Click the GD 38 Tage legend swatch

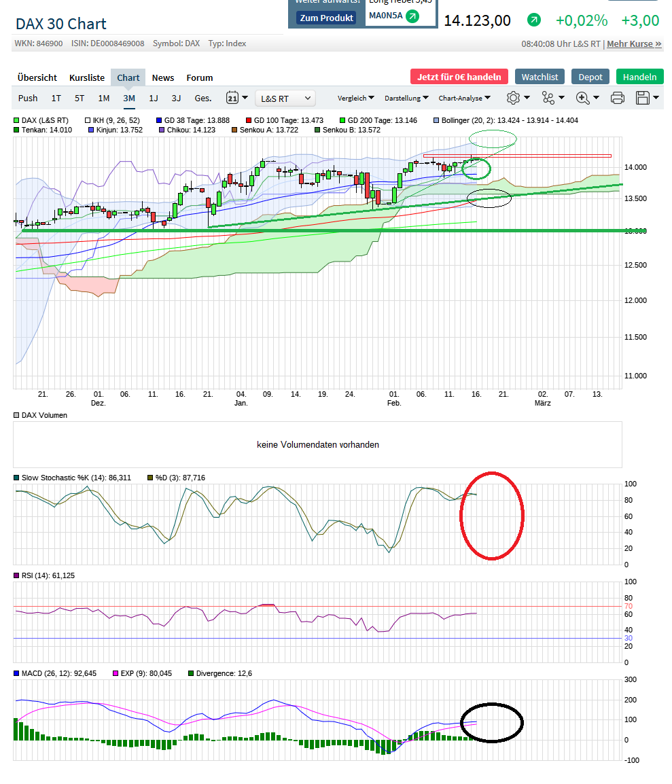[x=159, y=120]
